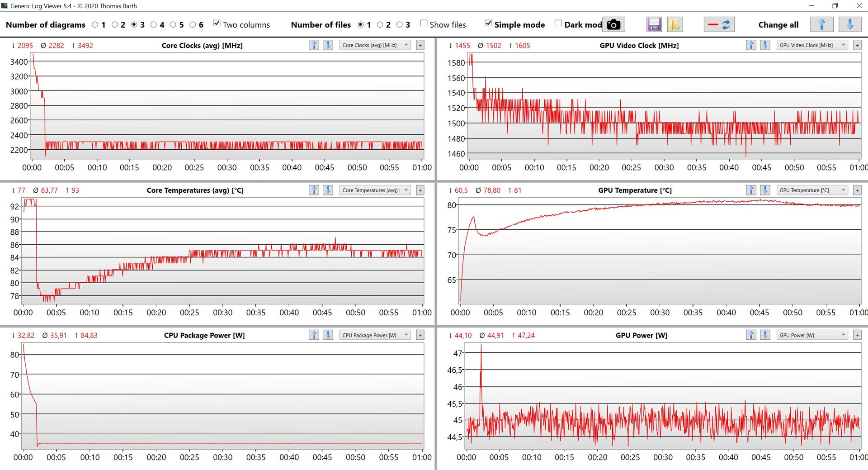Select 2 for number of files

point(380,24)
